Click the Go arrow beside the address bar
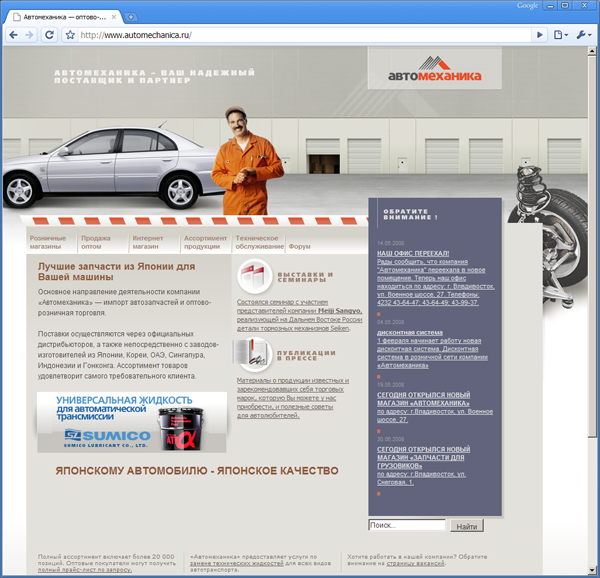Image resolution: width=600 pixels, height=578 pixels. click(540, 35)
